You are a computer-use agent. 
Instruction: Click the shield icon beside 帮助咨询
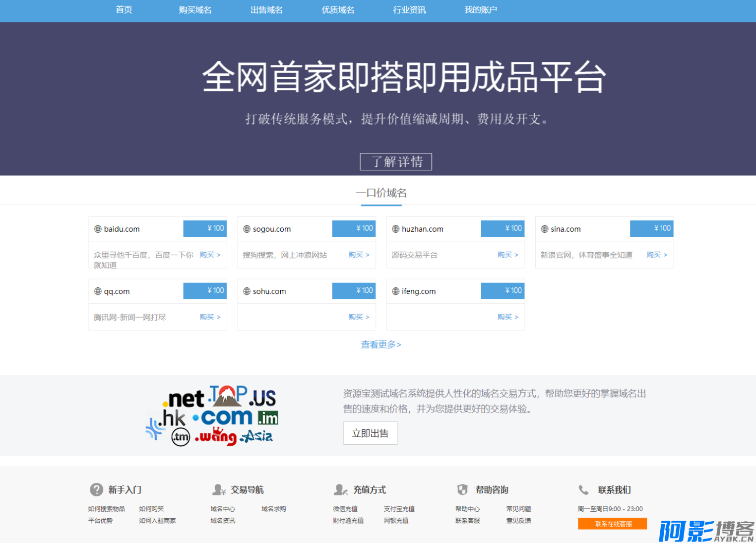(x=462, y=490)
